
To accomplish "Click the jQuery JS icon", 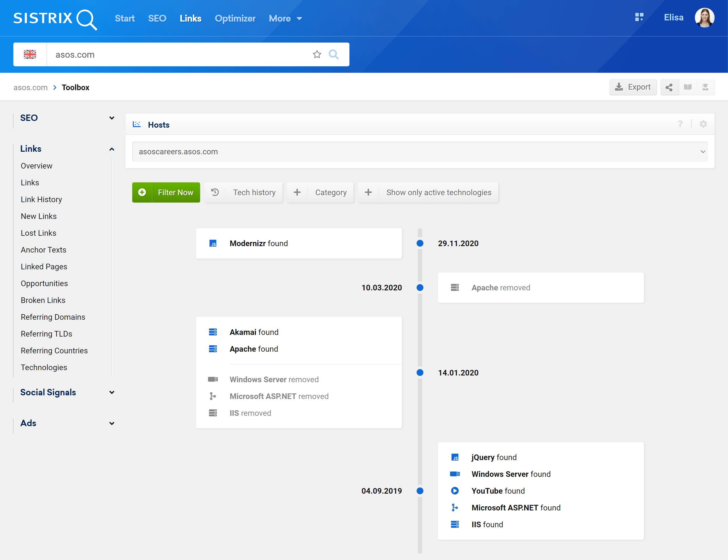I will tap(455, 457).
